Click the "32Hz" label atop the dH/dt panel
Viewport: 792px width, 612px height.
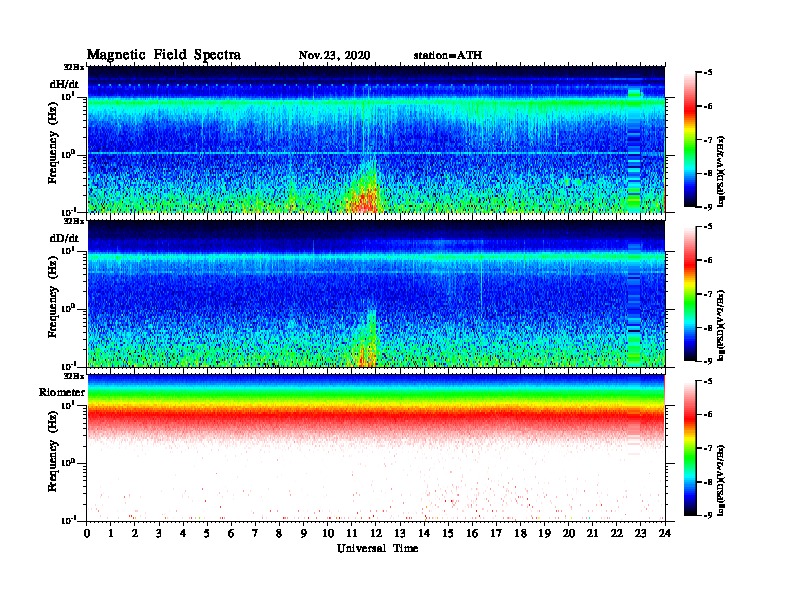[74, 67]
